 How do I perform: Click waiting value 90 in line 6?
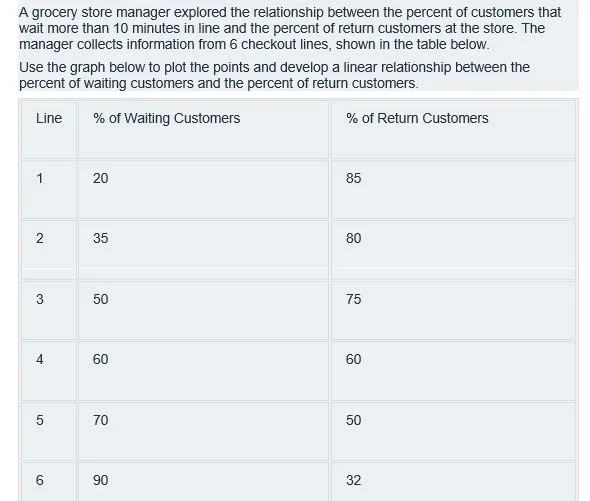(x=100, y=480)
